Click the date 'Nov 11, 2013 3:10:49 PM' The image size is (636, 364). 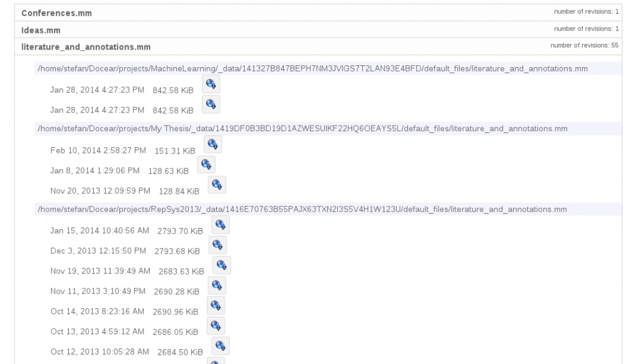coord(98,291)
